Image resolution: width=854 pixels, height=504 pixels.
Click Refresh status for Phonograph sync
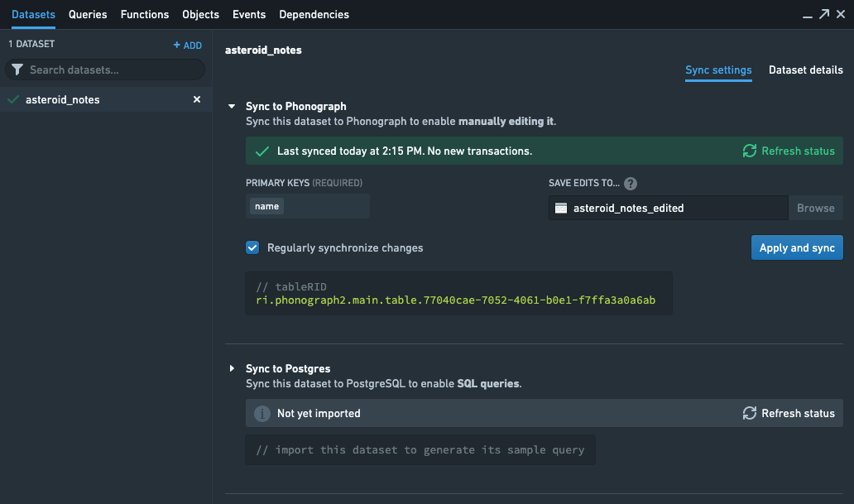[x=789, y=151]
